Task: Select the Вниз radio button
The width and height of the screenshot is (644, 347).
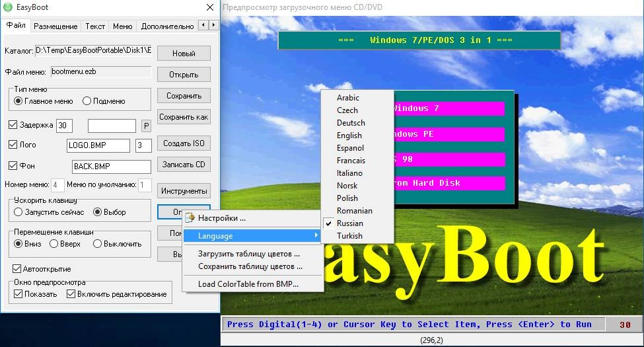Action: point(28,244)
